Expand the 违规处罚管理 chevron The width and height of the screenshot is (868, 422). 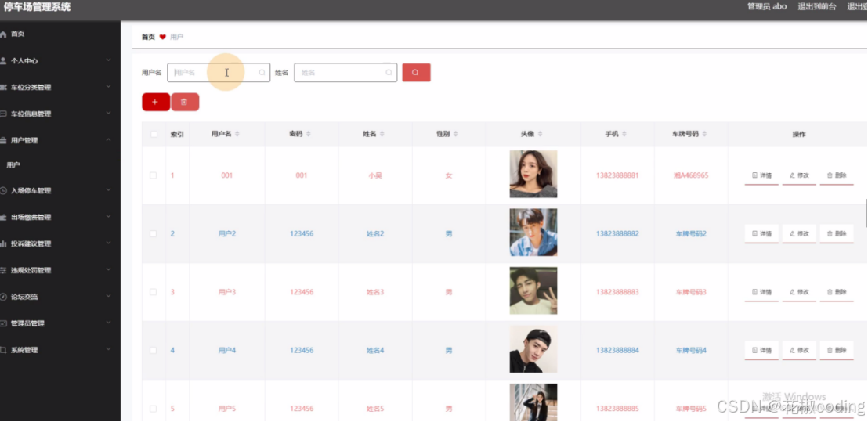[x=108, y=269]
